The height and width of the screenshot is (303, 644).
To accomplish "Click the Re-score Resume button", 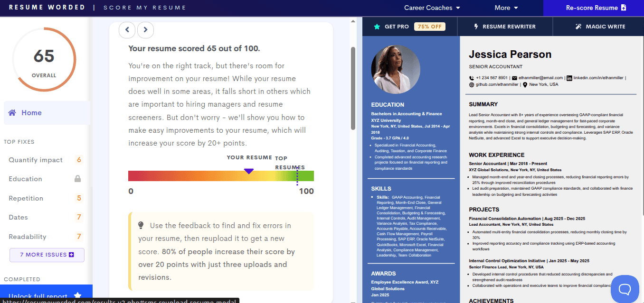I will tap(594, 8).
